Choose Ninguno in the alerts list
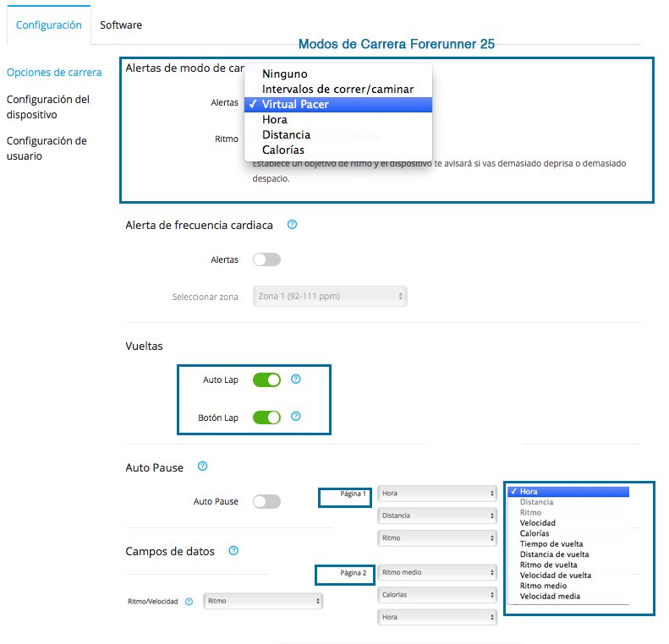 pyautogui.click(x=338, y=74)
